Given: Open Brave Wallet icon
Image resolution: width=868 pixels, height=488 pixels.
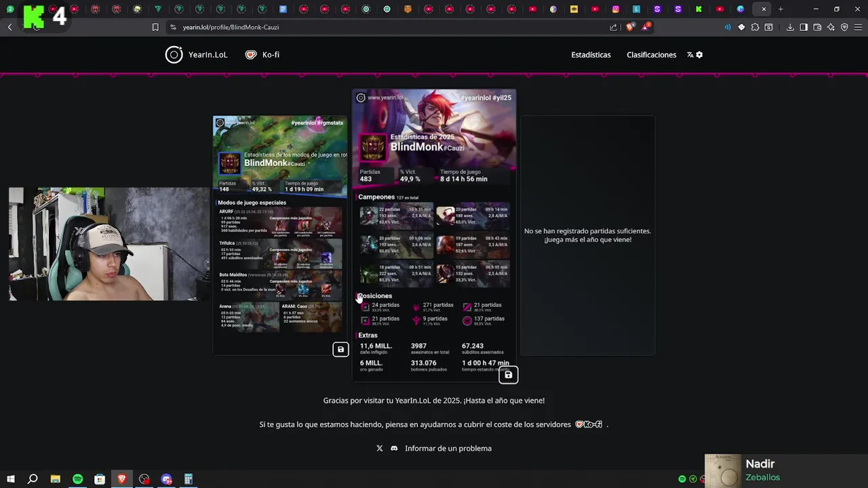Looking at the screenshot, I should click(817, 27).
